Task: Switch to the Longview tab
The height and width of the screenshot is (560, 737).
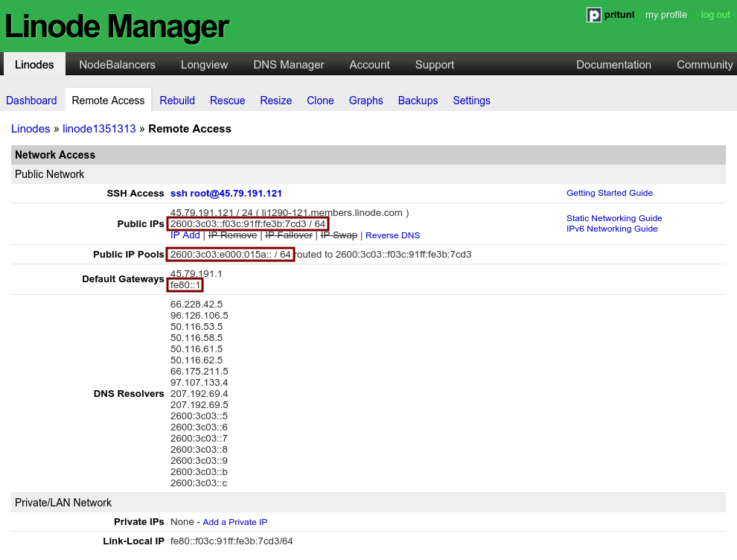Action: (x=205, y=65)
